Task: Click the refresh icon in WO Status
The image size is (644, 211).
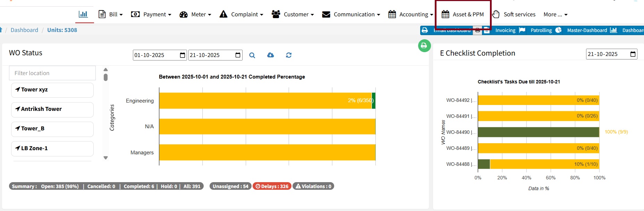Action: coord(289,55)
